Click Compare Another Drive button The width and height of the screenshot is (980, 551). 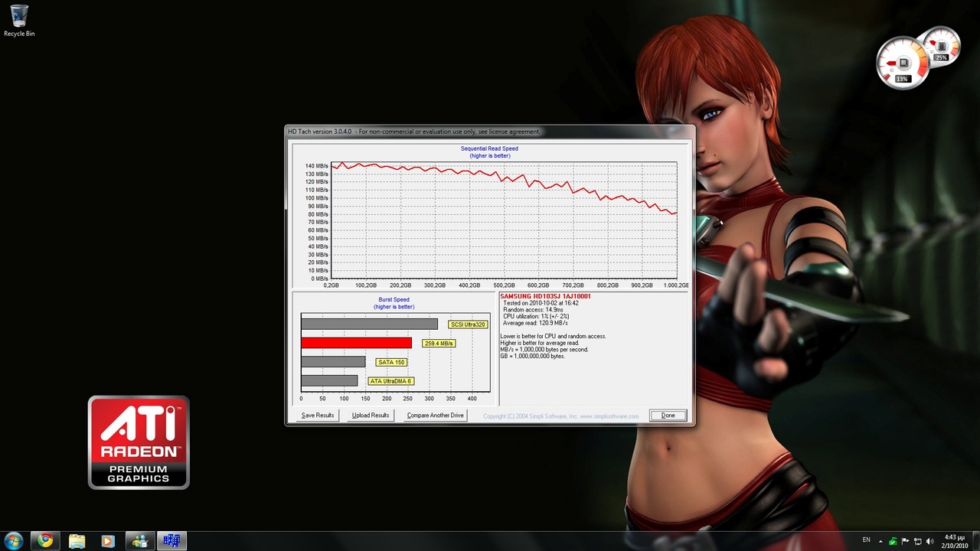click(436, 416)
